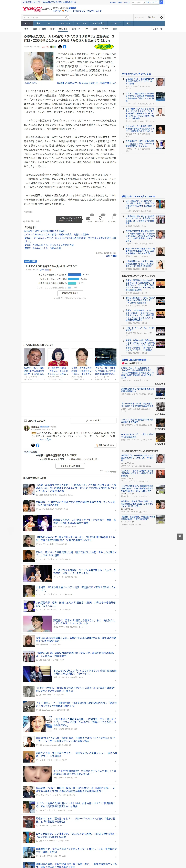186x868 pixels.
Task: Click the keyword input field キーワードを入力
Action: [x=44, y=18]
